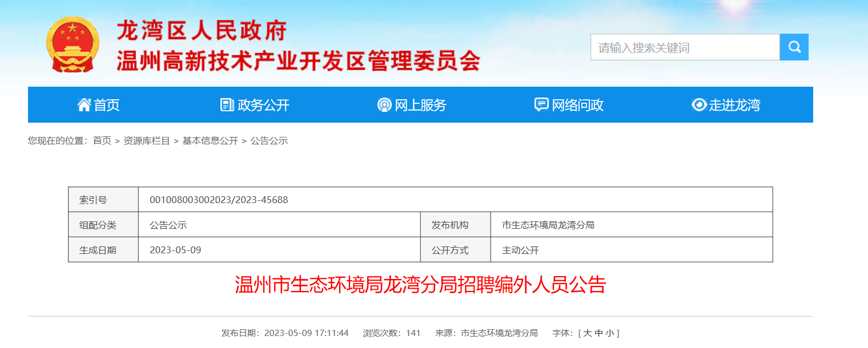Click the national emblem logo
This screenshot has height=348, width=868.
click(x=73, y=44)
